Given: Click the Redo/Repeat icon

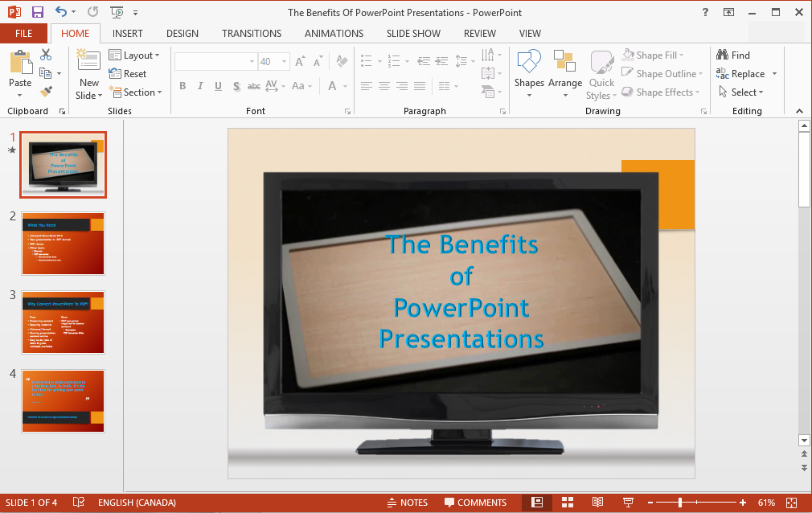Looking at the screenshot, I should pyautogui.click(x=92, y=11).
